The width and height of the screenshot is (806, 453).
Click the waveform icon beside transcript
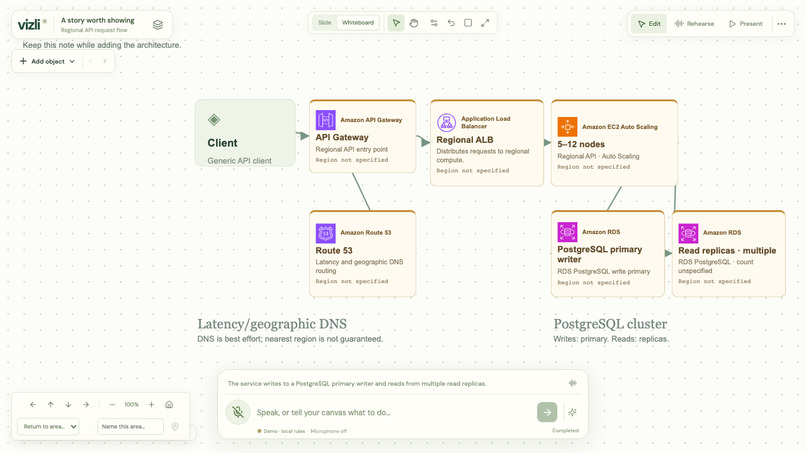(573, 383)
